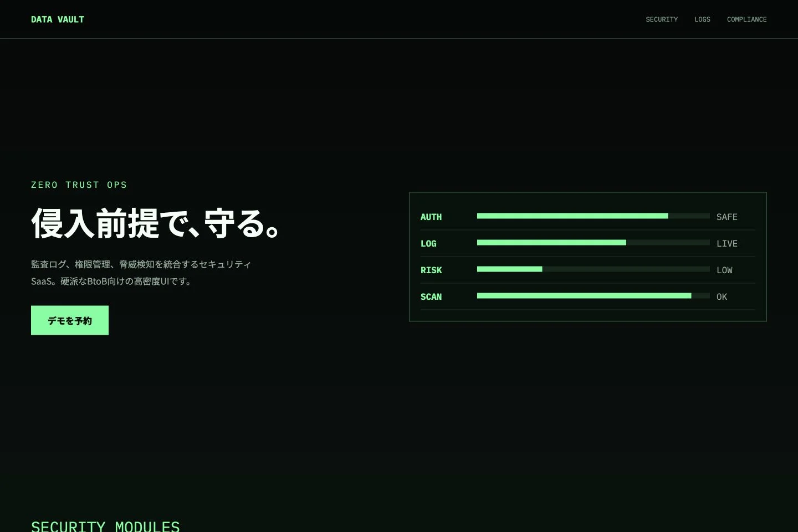Click the SAFE status value
The image size is (798, 532).
[727, 217]
